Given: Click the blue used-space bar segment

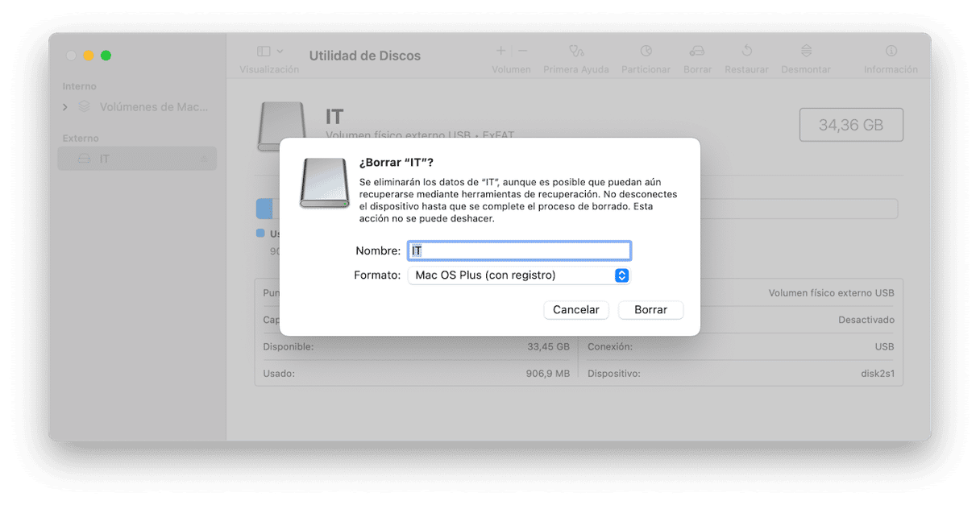Looking at the screenshot, I should click(264, 209).
